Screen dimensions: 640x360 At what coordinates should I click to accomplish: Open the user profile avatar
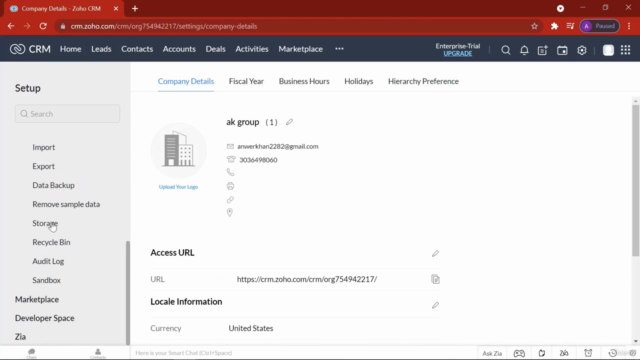pyautogui.click(x=608, y=50)
